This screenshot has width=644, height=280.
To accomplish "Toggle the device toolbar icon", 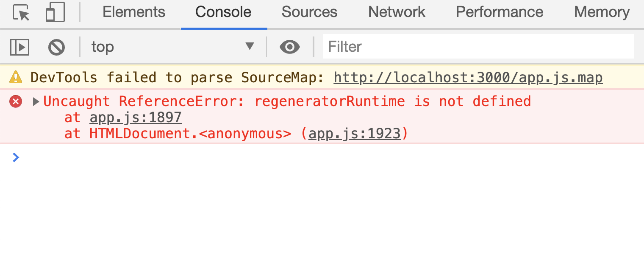I will click(55, 12).
